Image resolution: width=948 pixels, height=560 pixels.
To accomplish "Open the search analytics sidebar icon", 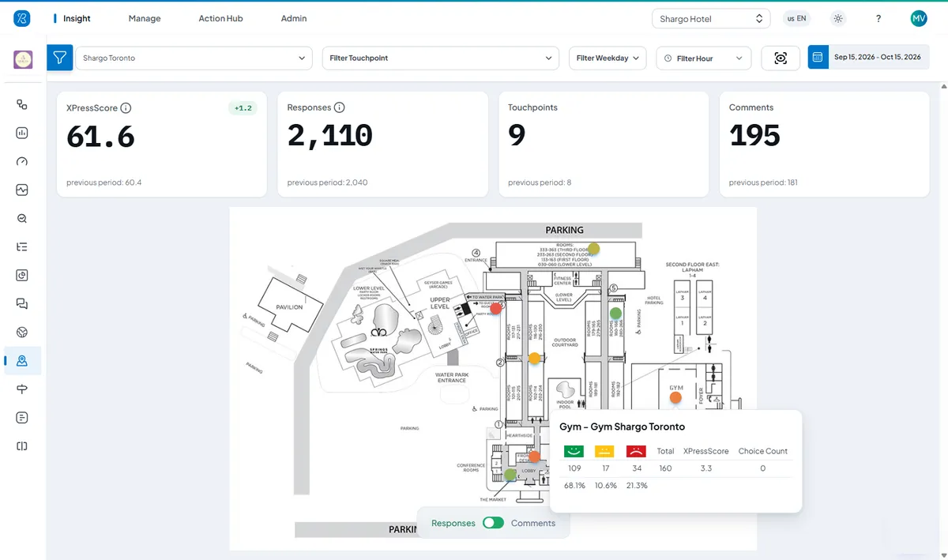I will point(22,219).
